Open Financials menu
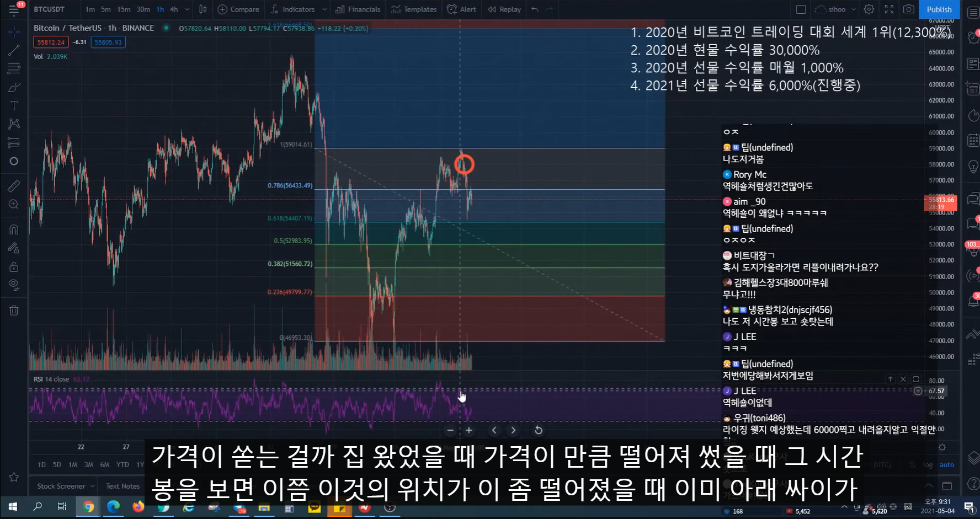 point(358,9)
